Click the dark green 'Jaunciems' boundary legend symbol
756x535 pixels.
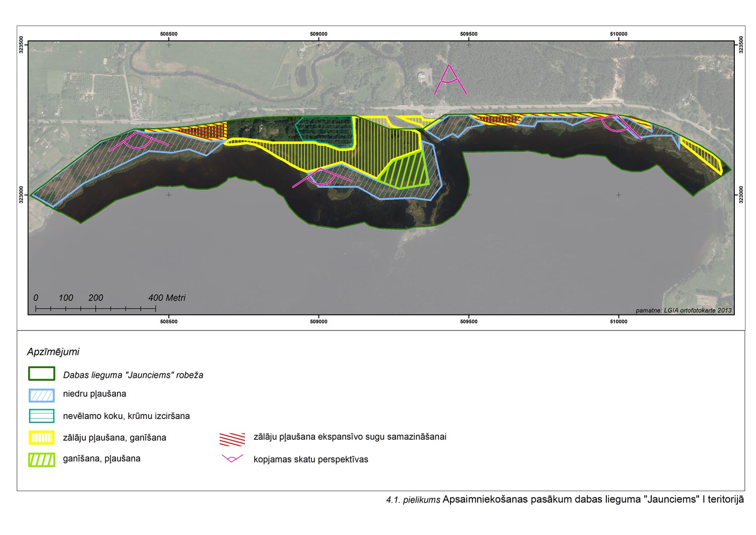coord(41,374)
